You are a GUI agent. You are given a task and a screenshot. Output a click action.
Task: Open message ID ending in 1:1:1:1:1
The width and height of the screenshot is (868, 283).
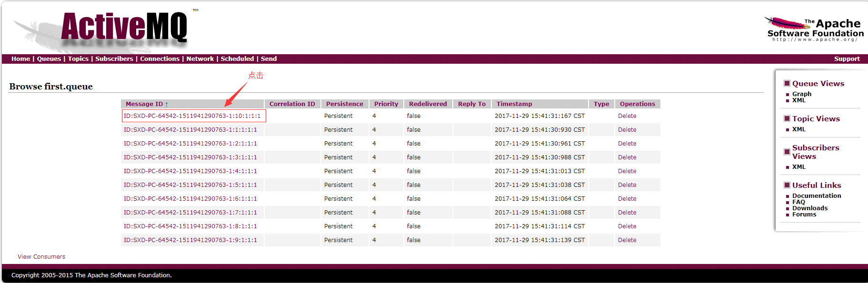[190, 129]
